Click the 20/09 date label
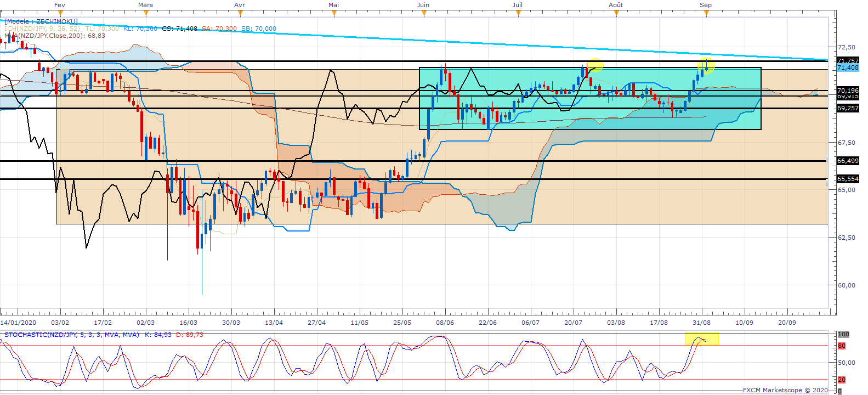 click(787, 323)
